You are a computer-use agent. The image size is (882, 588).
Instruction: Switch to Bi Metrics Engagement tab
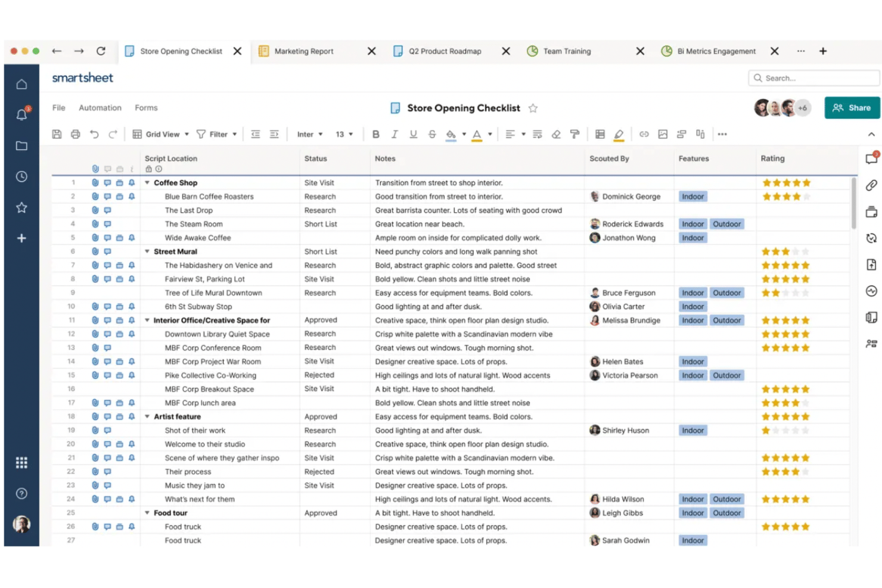pyautogui.click(x=716, y=51)
